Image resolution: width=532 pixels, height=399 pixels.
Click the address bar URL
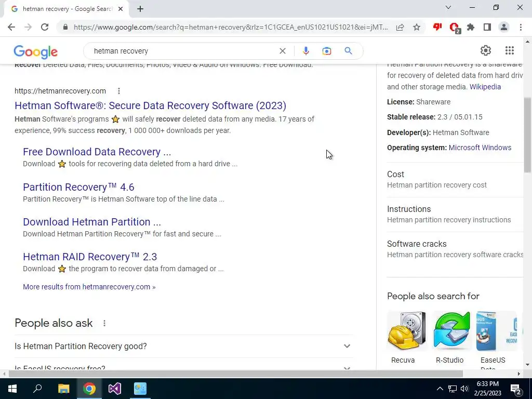click(231, 27)
